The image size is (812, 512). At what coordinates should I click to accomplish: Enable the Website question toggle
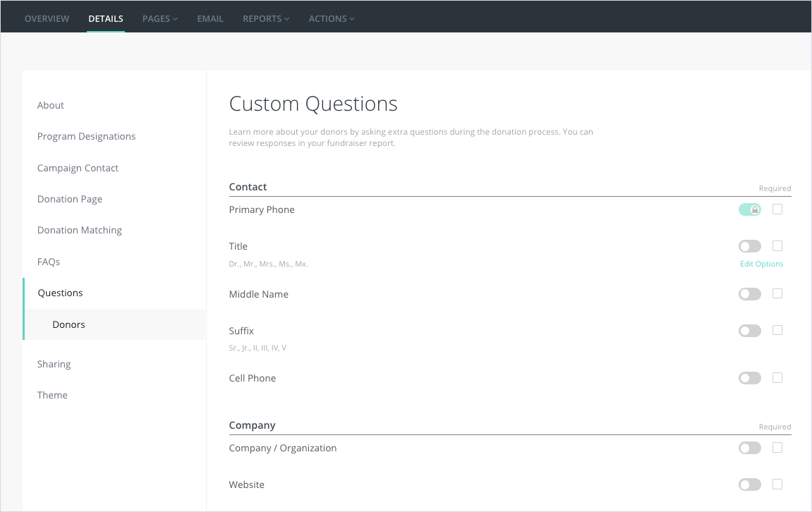[749, 484]
